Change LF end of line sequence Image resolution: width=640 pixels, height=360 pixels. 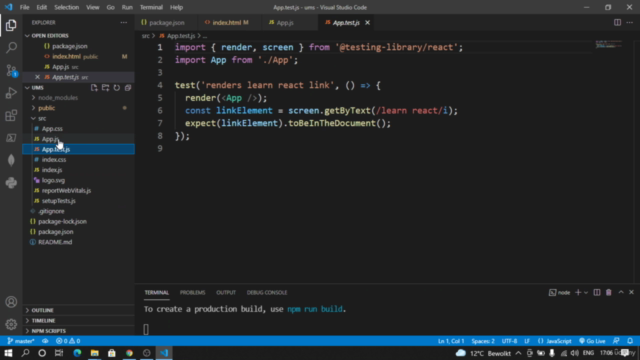pyautogui.click(x=527, y=341)
